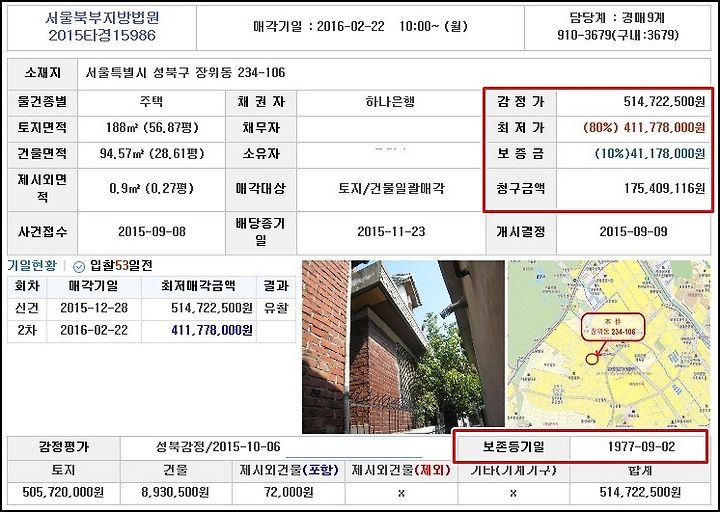Click the appraiser entry 성북감정/2015-10-06

218,447
